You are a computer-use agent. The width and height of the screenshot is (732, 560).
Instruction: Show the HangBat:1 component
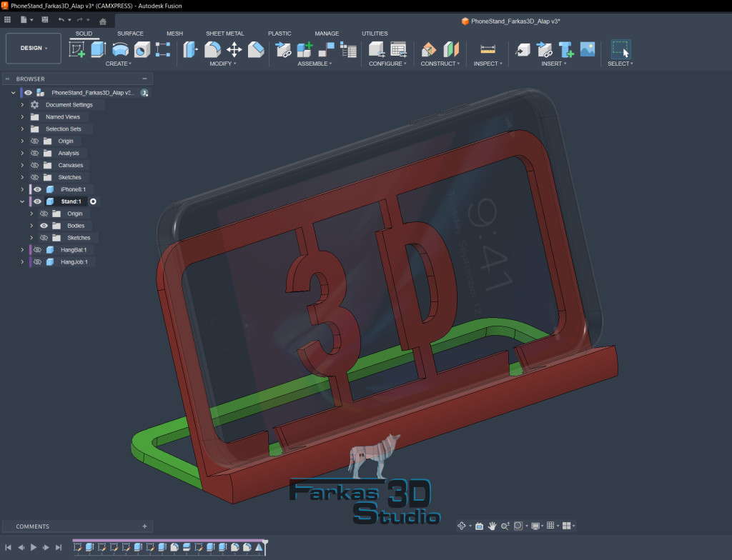tap(38, 250)
